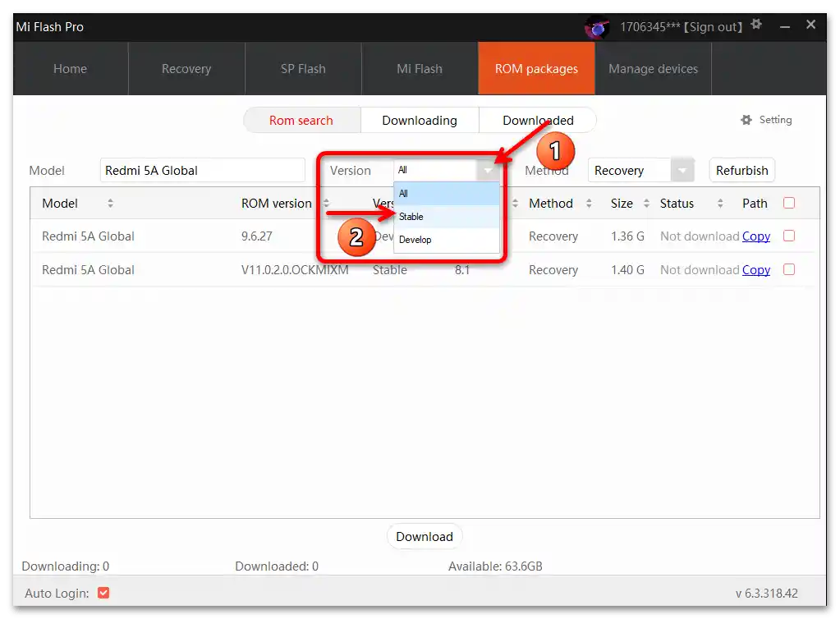840x619 pixels.
Task: Check the V11.0.2.0.OCKMIXM row checkbox
Action: (x=788, y=269)
